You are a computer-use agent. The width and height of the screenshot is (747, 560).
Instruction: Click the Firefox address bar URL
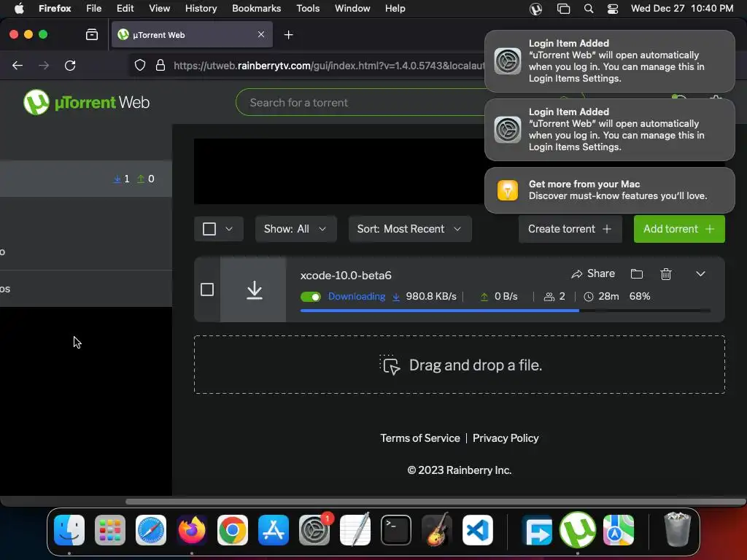pyautogui.click(x=329, y=66)
